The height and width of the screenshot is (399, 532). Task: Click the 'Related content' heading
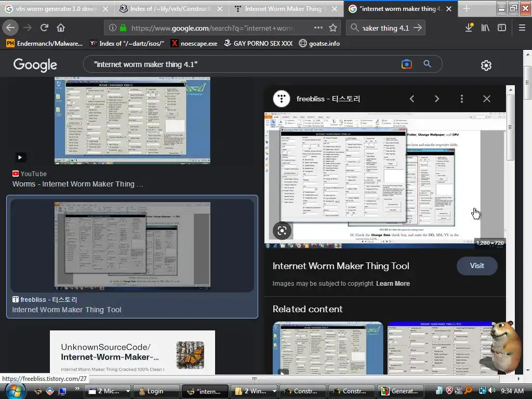[x=308, y=309]
